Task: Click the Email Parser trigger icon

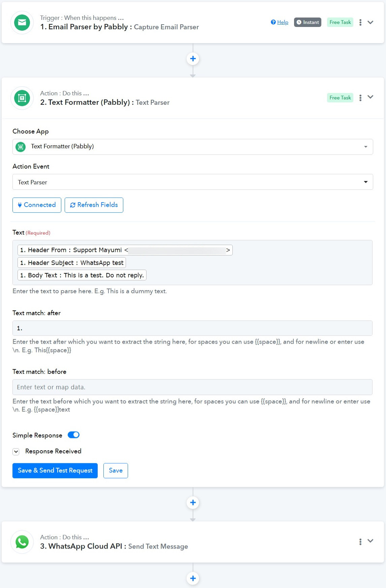Action: (22, 23)
